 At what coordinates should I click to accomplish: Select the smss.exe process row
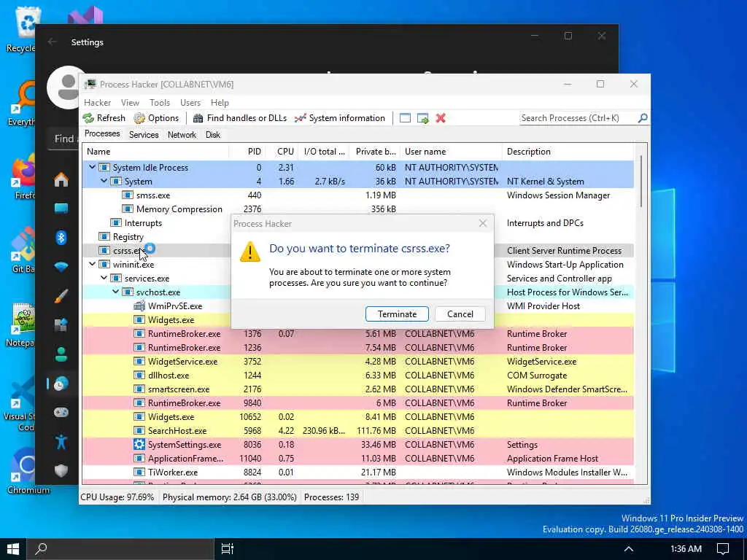coord(357,195)
